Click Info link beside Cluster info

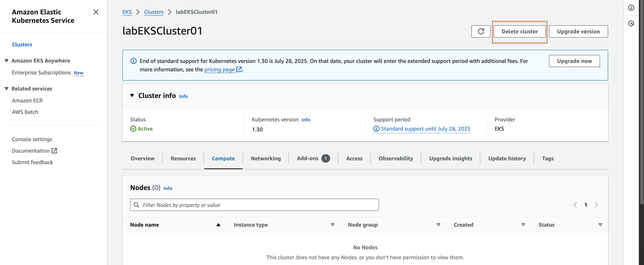[183, 96]
